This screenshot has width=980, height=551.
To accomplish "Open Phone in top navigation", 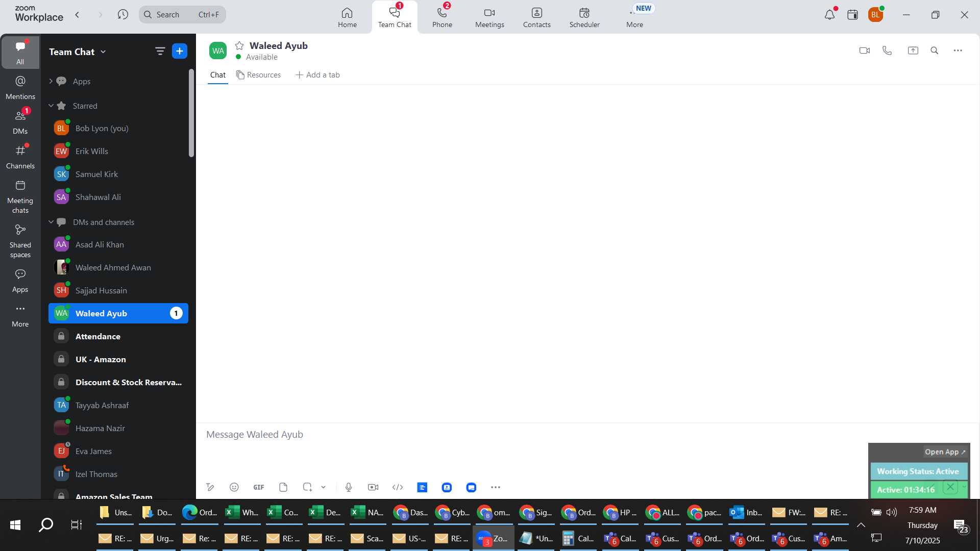I will pos(442,17).
